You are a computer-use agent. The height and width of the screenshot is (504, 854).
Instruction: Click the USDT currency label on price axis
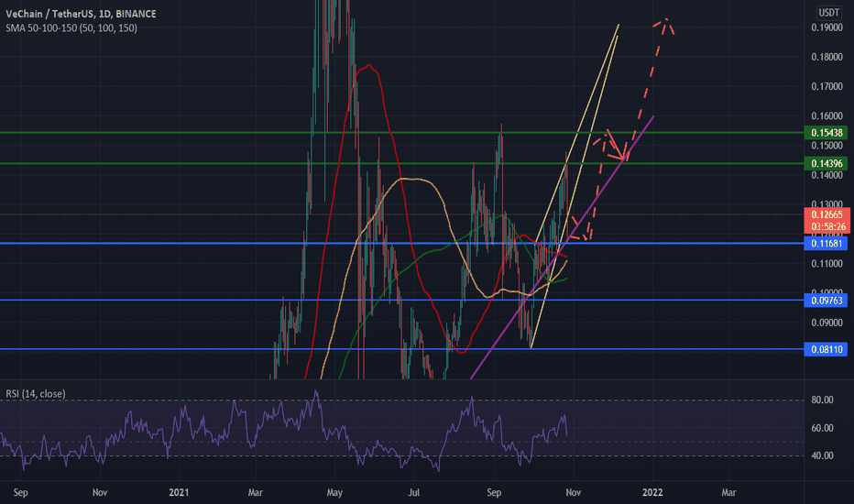(829, 13)
